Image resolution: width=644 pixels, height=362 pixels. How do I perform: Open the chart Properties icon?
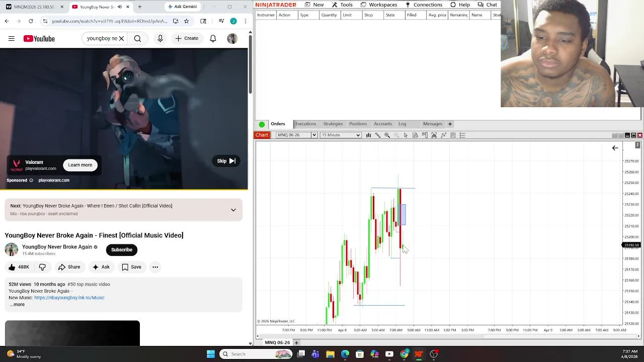pos(453,135)
